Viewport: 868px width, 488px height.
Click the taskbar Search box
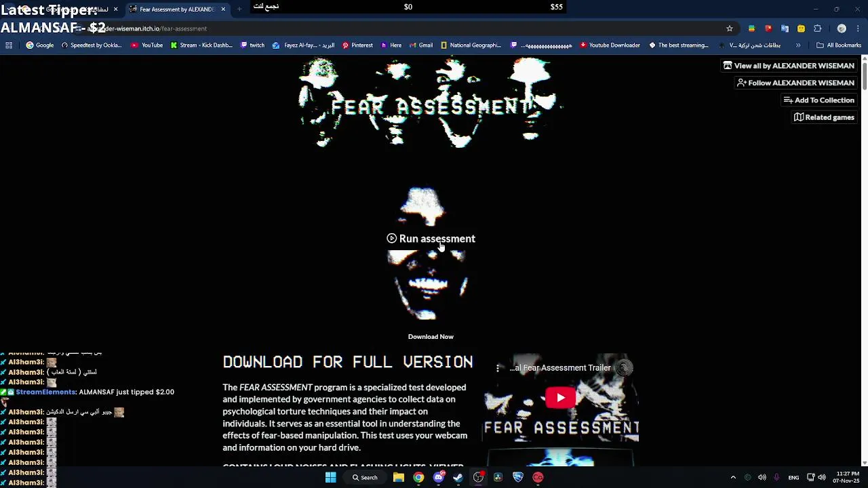click(x=365, y=477)
